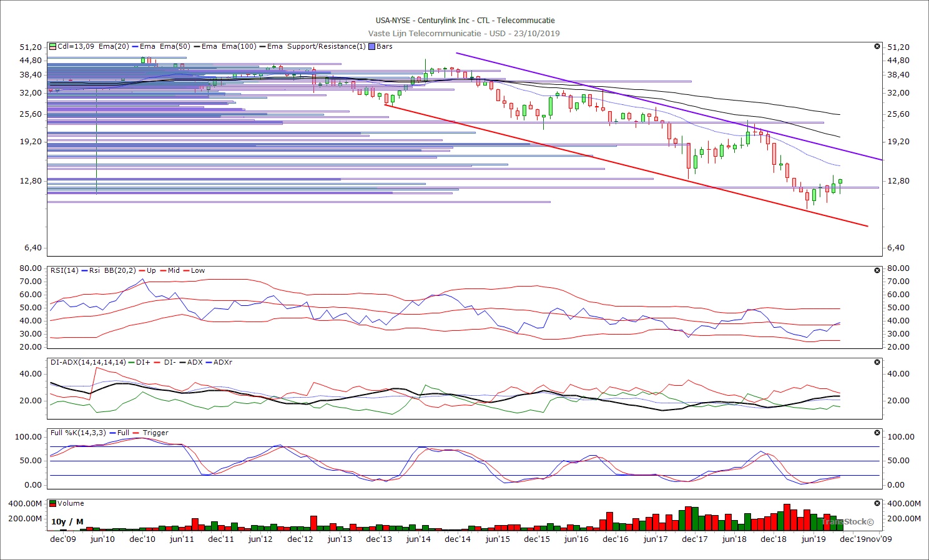Click the dec'09 date label
The height and width of the screenshot is (560, 929).
coord(63,539)
